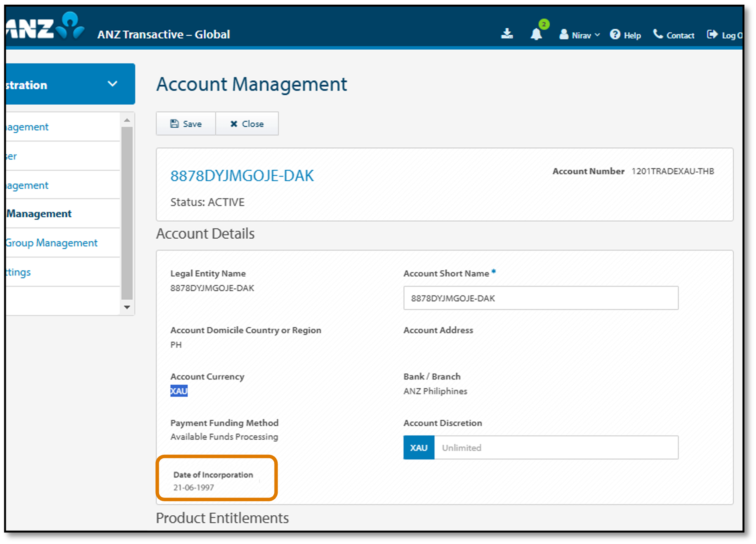Open Settings item in sidebar
756x544 pixels.
click(x=18, y=272)
